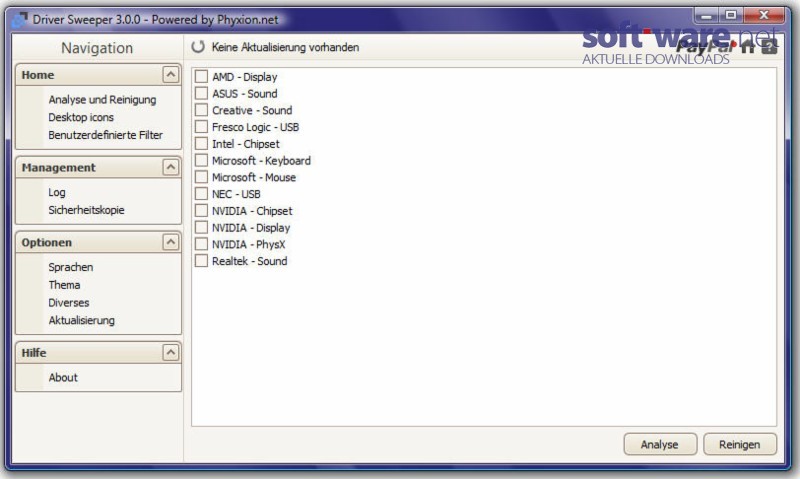The image size is (800, 479).
Task: Open the Log entry under Management
Action: [57, 192]
